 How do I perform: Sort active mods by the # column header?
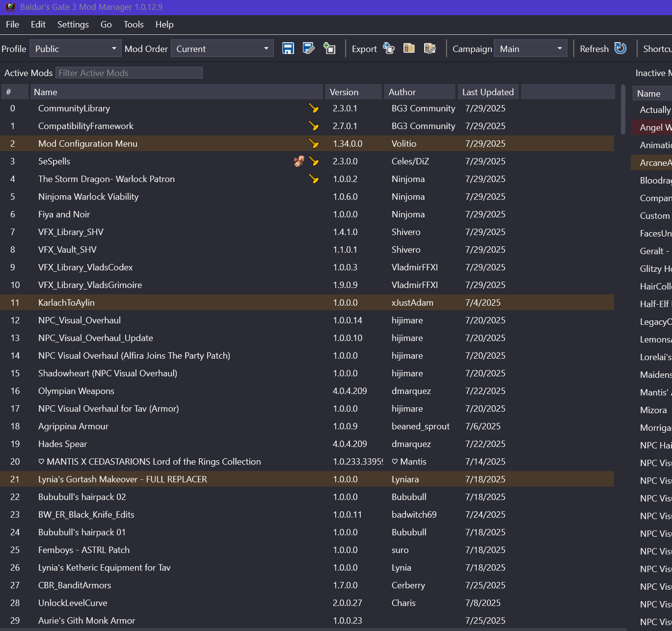(x=15, y=92)
